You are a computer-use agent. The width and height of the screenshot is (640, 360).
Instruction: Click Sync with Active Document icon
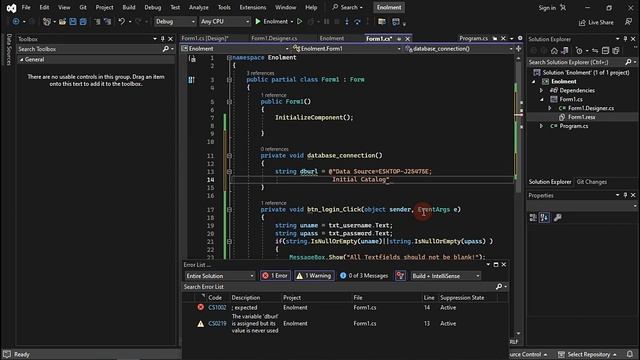click(x=595, y=51)
